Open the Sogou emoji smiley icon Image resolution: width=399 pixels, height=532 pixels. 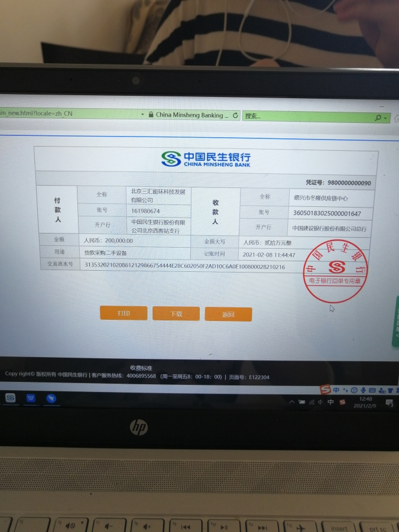tap(354, 390)
